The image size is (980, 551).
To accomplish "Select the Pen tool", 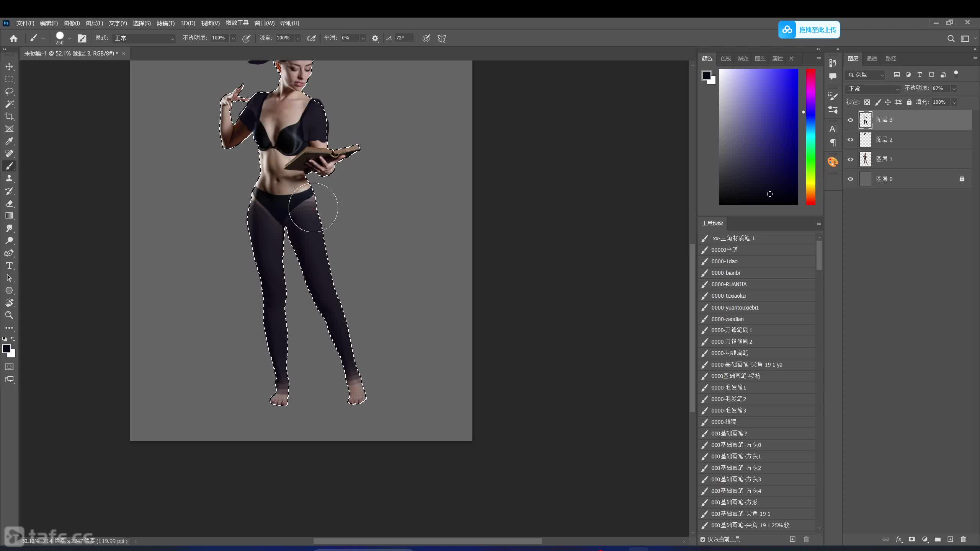I will [x=9, y=253].
